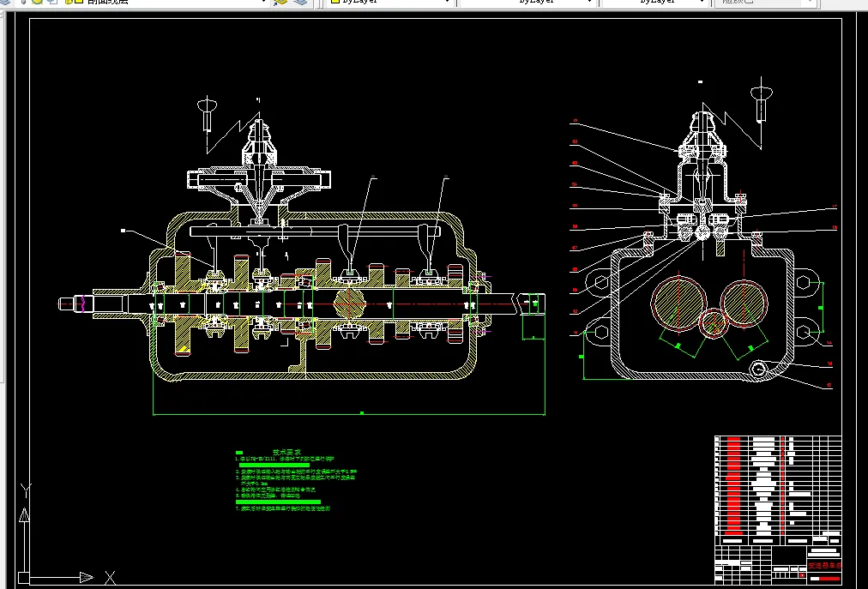Select the red 变速器总成 title block text

pos(824,566)
